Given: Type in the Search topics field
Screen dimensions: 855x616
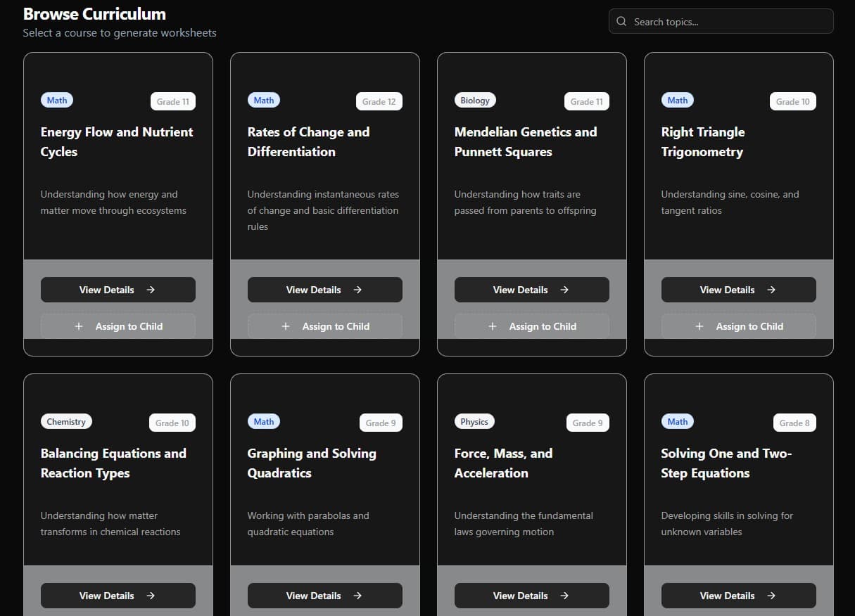Looking at the screenshot, I should click(x=728, y=22).
